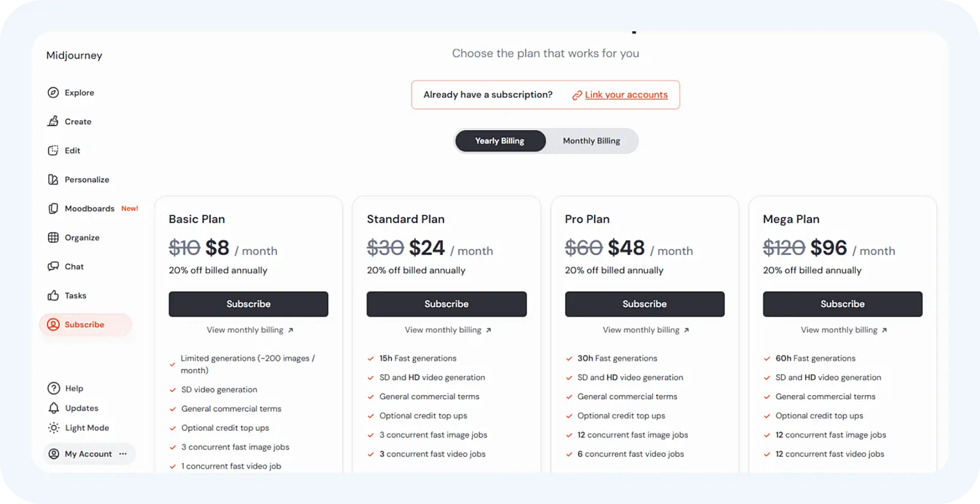Click the Explore compass icon

click(x=54, y=93)
